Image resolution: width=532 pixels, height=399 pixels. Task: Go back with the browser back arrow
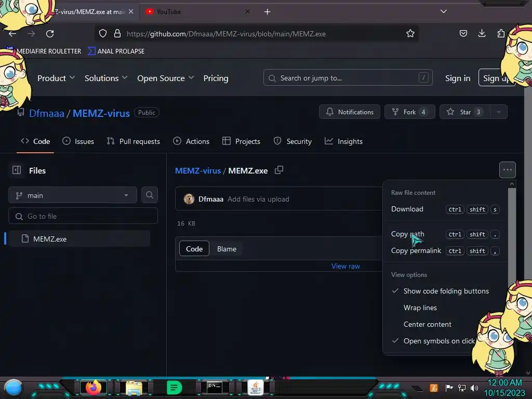click(12, 34)
